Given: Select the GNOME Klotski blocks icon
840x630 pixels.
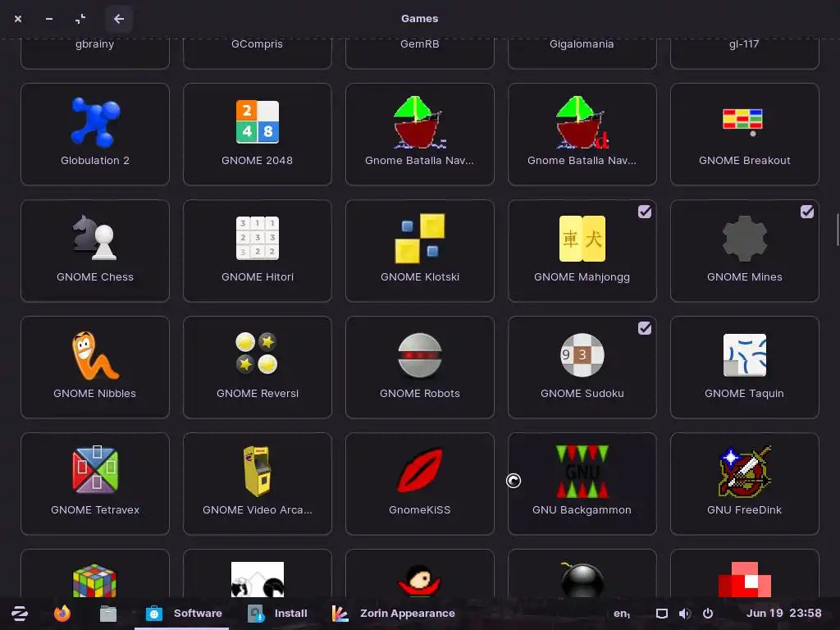Looking at the screenshot, I should (420, 238).
